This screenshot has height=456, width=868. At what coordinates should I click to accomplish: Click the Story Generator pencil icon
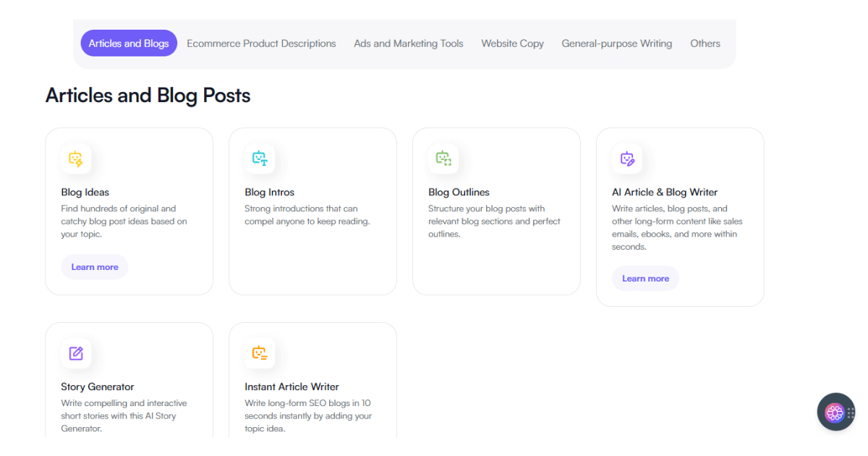76,353
